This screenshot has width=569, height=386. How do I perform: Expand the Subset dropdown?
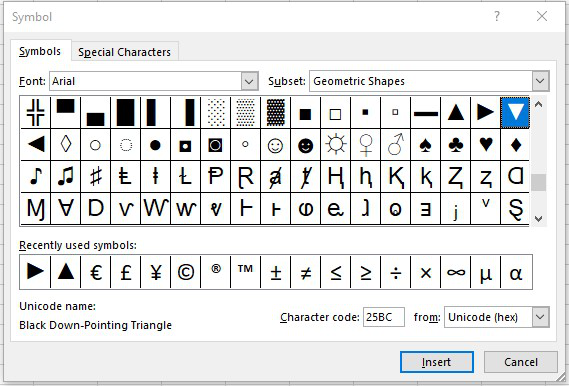(540, 81)
